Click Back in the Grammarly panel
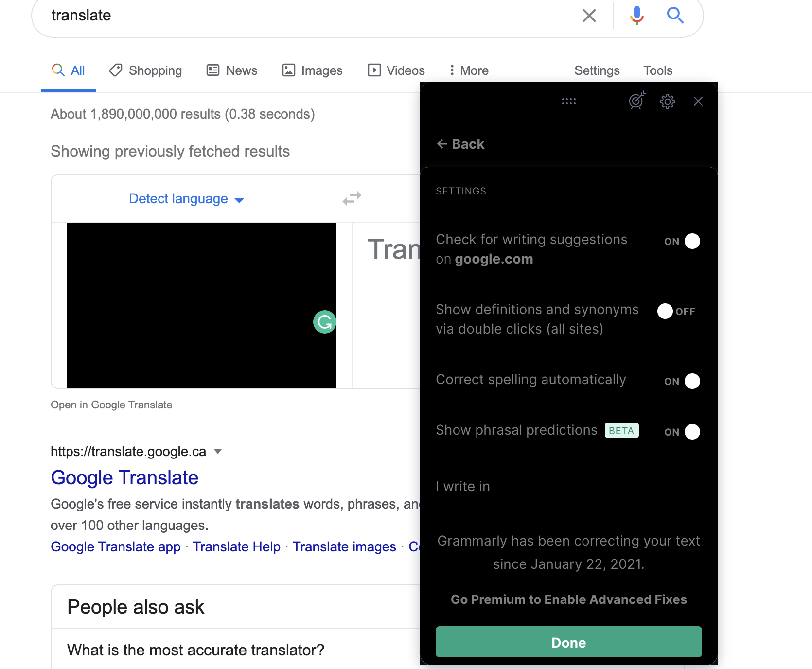This screenshot has width=812, height=669. tap(460, 144)
